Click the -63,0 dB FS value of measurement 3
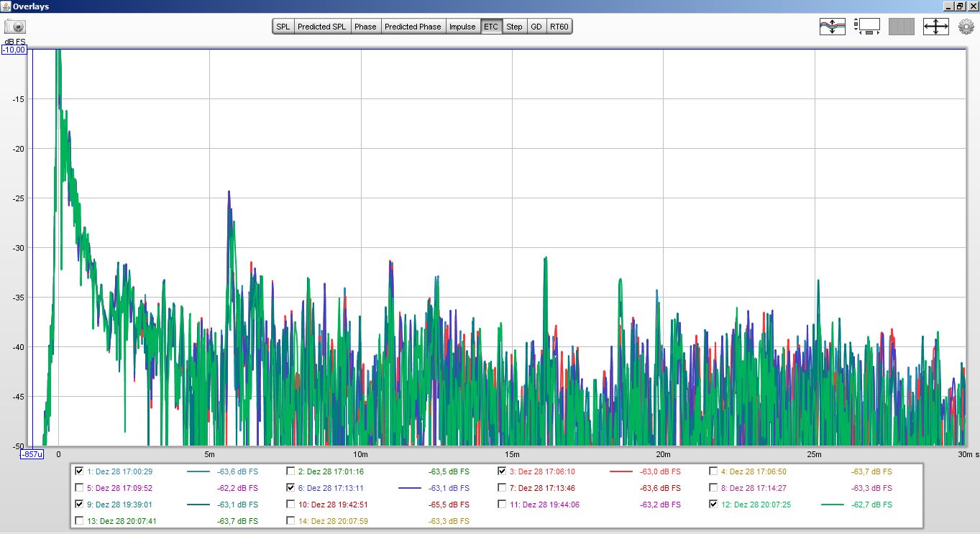 [660, 472]
